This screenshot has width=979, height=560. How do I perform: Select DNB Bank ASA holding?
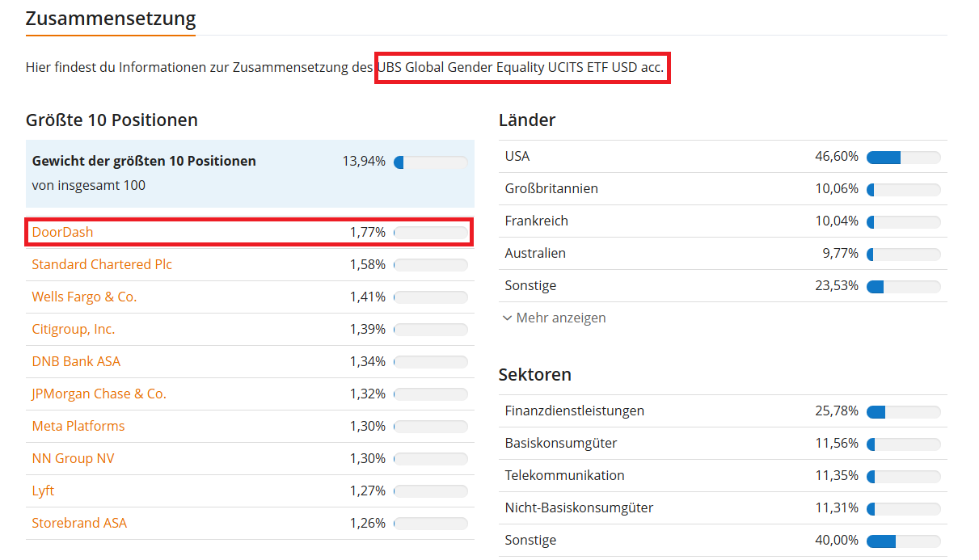point(76,361)
